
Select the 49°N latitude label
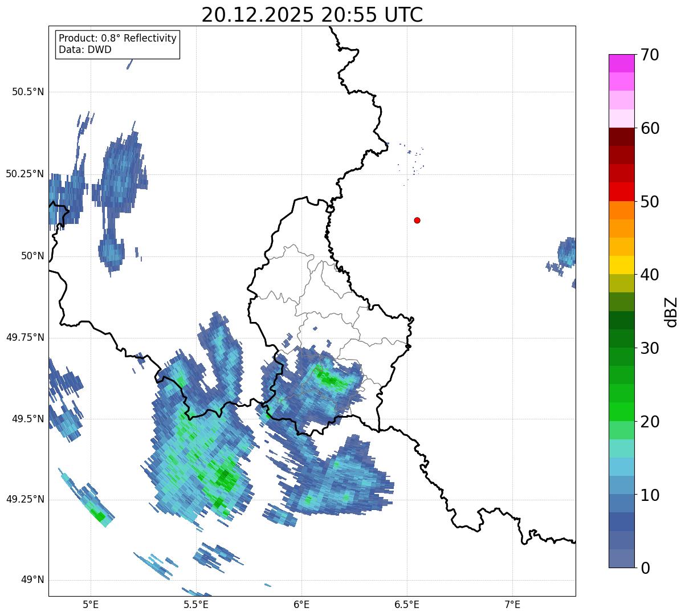32,580
